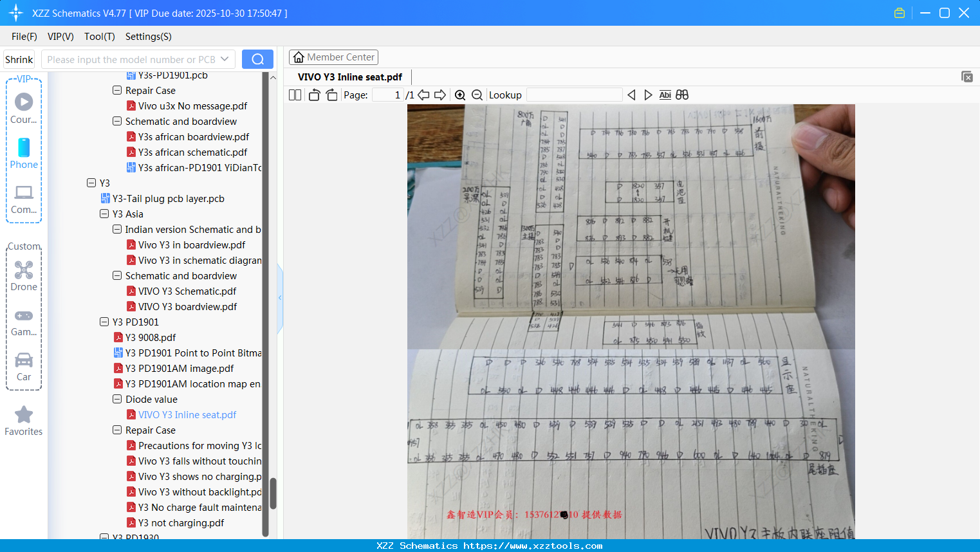Viewport: 980px width, 552px height.
Task: Toggle two-page view layout icon
Action: click(x=295, y=95)
